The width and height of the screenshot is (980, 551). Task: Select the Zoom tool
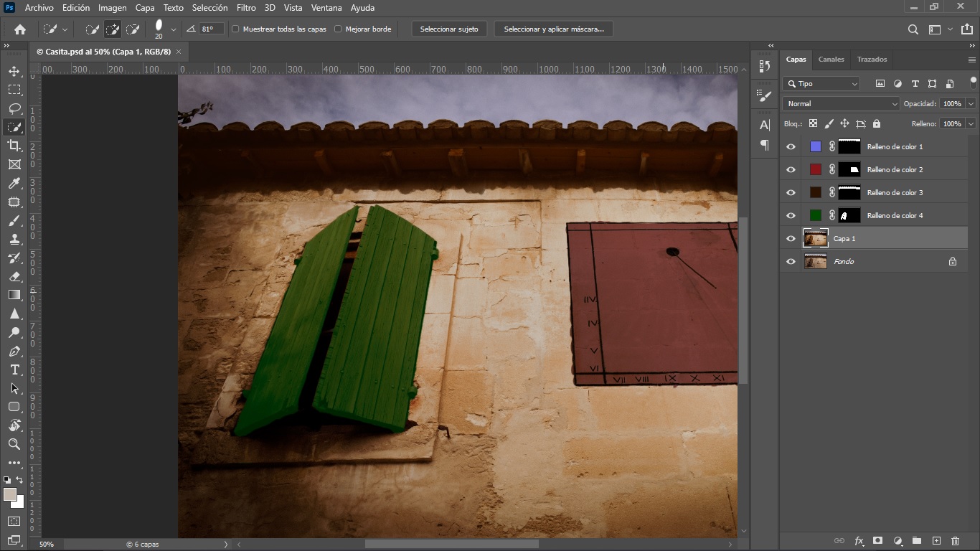coord(14,444)
